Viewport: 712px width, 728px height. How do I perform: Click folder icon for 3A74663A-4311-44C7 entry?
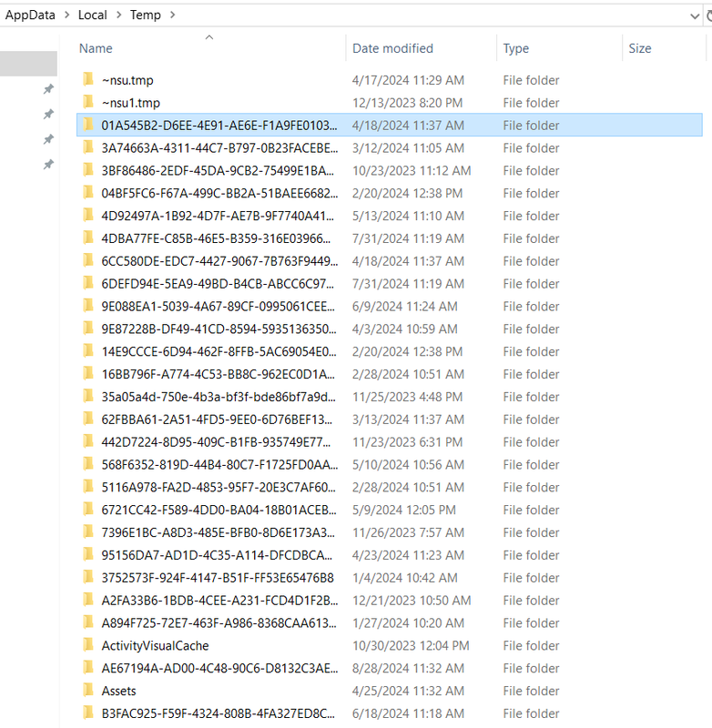88,147
